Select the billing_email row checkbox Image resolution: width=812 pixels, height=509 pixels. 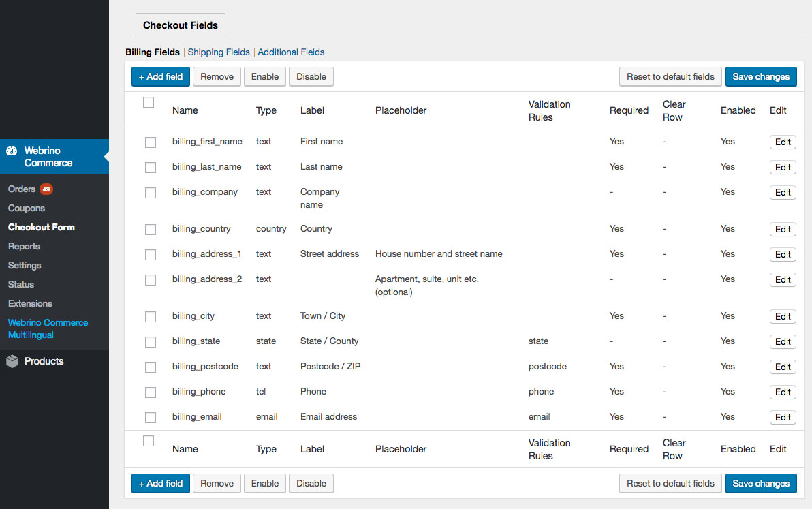pyautogui.click(x=151, y=418)
